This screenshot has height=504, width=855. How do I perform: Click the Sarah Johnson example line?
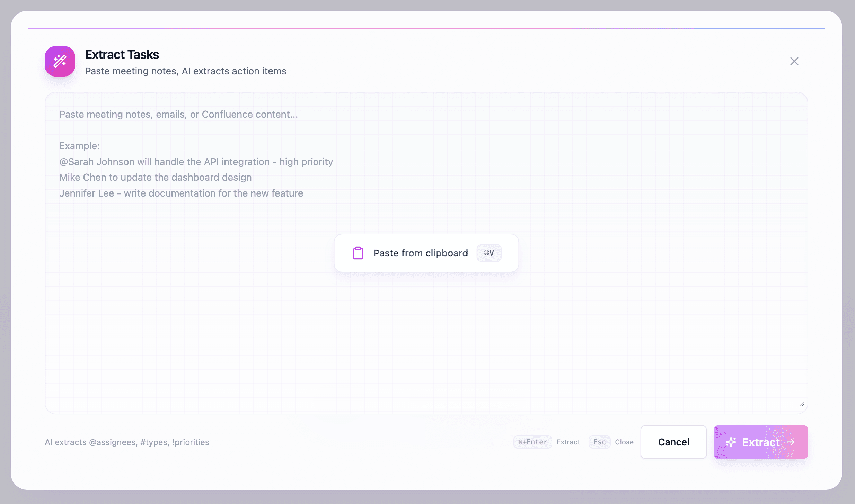[x=196, y=161]
